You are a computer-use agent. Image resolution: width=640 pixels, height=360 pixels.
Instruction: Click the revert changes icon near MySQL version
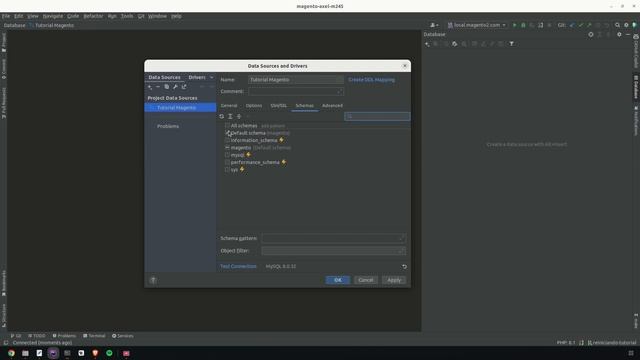404,267
